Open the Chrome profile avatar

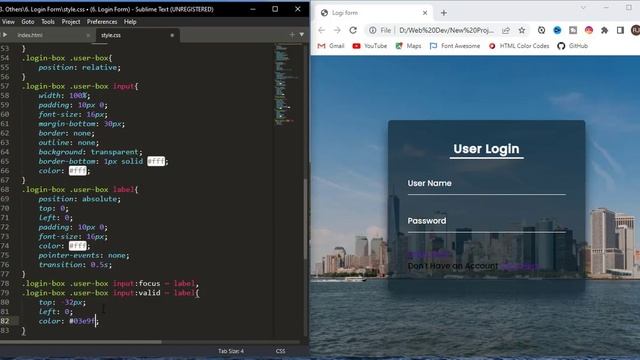point(636,30)
